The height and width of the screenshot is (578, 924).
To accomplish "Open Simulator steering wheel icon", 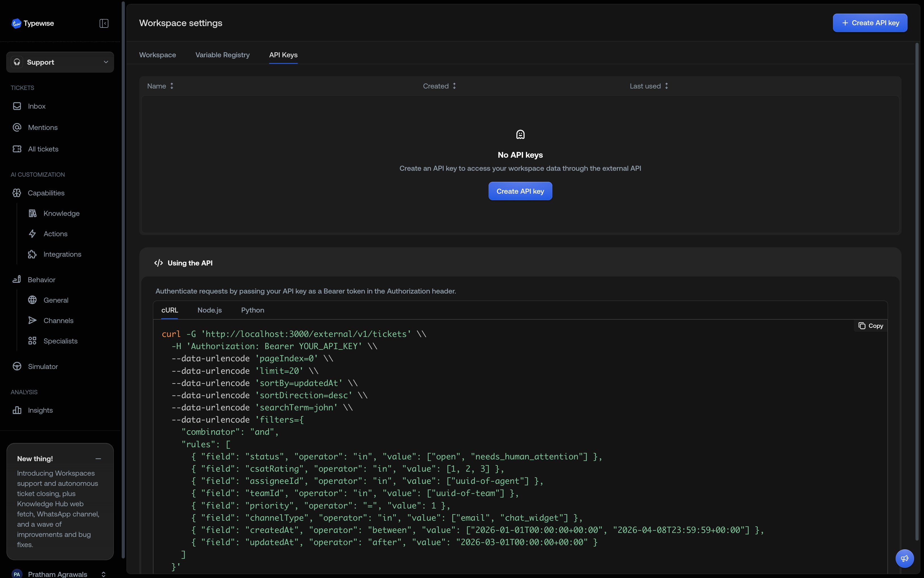I will coord(17,366).
